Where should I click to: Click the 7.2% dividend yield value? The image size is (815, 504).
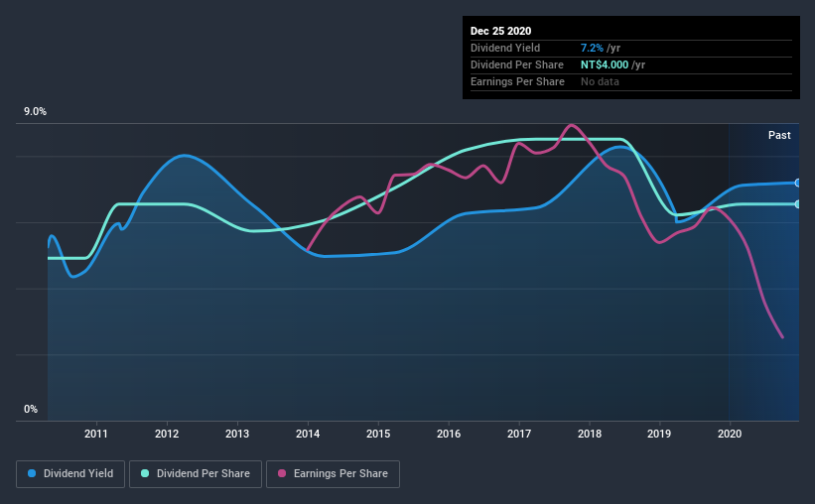click(592, 48)
